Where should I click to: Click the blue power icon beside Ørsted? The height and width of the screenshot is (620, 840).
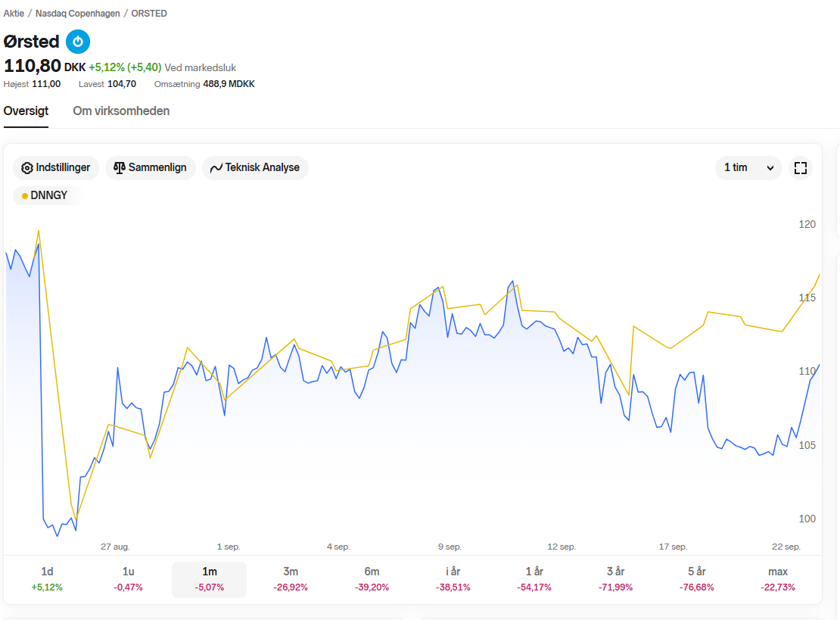[x=78, y=42]
